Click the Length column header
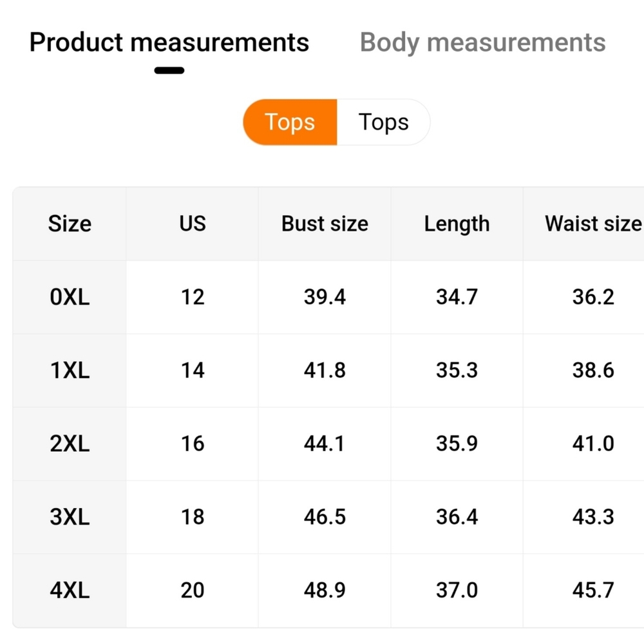644x644 pixels. tap(457, 224)
